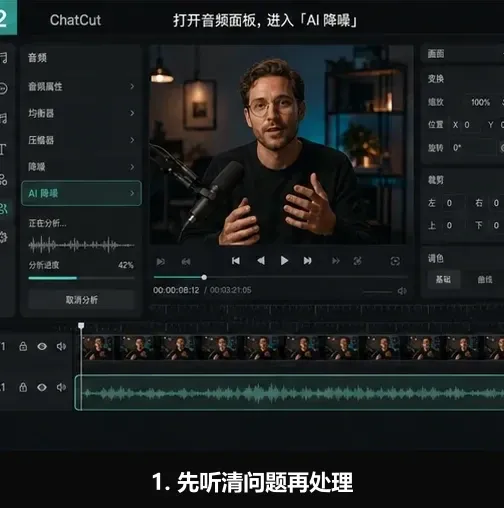
Task: Lock the audio track with waveform
Action: pyautogui.click(x=23, y=387)
